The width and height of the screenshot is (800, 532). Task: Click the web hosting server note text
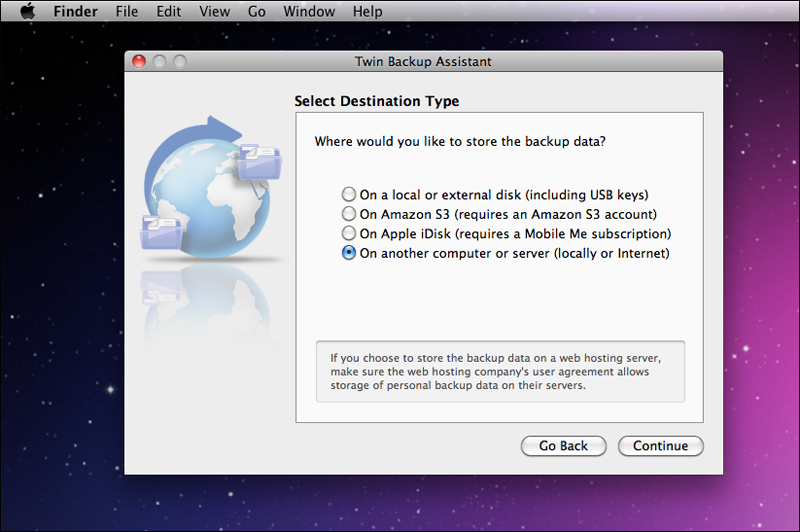point(495,371)
